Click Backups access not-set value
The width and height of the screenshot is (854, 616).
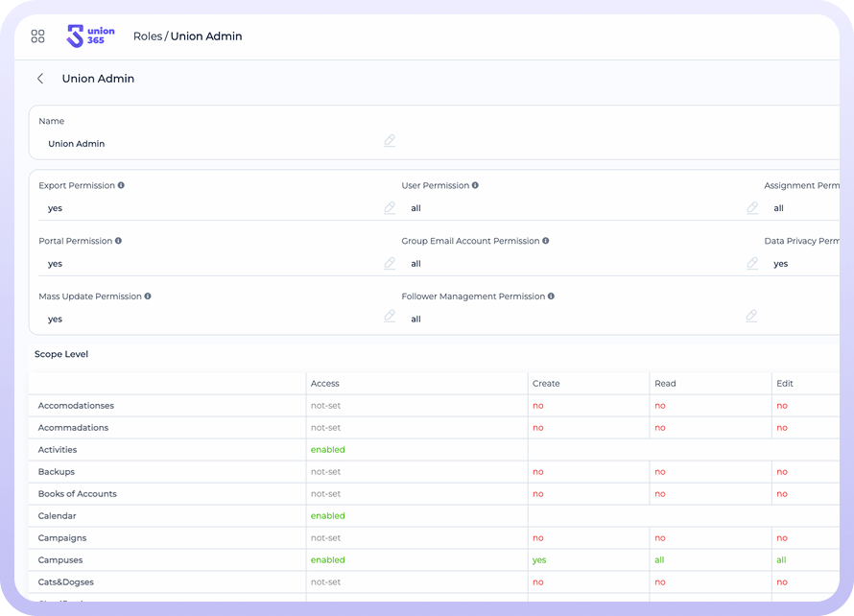click(x=325, y=472)
